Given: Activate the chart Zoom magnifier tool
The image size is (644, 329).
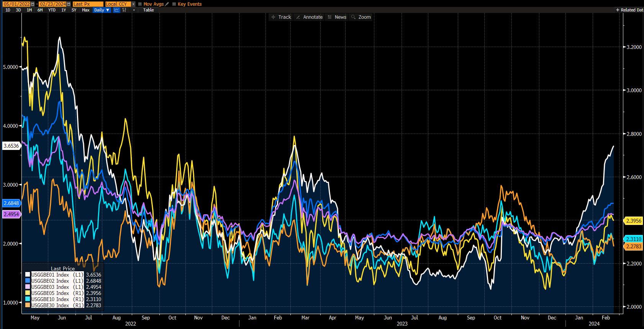Looking at the screenshot, I should point(361,17).
